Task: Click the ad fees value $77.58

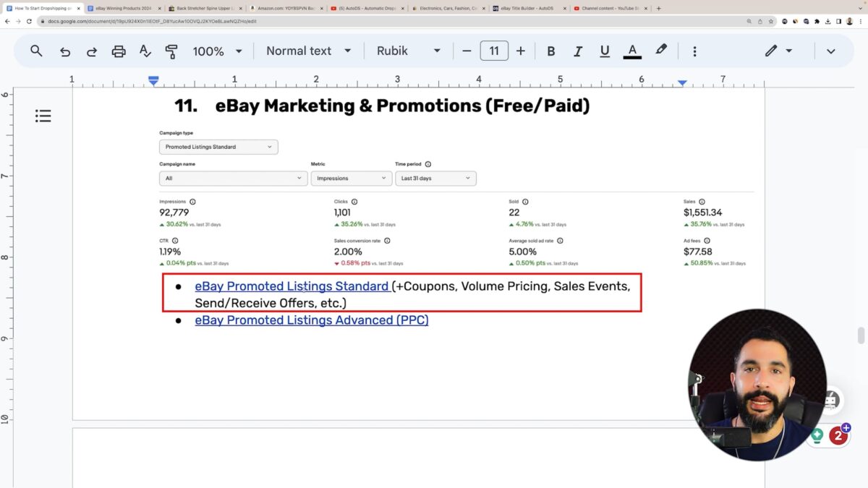Action: (x=698, y=252)
